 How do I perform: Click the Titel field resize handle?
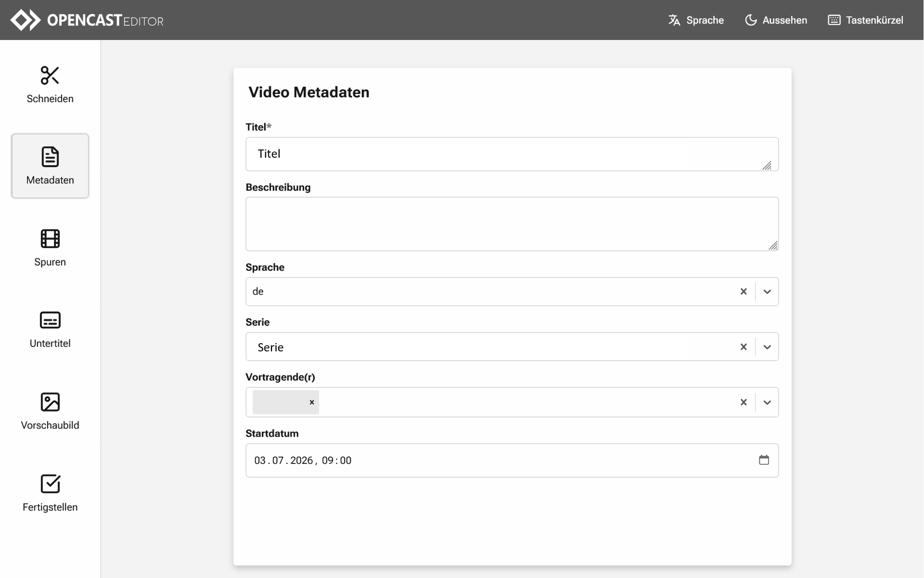767,165
